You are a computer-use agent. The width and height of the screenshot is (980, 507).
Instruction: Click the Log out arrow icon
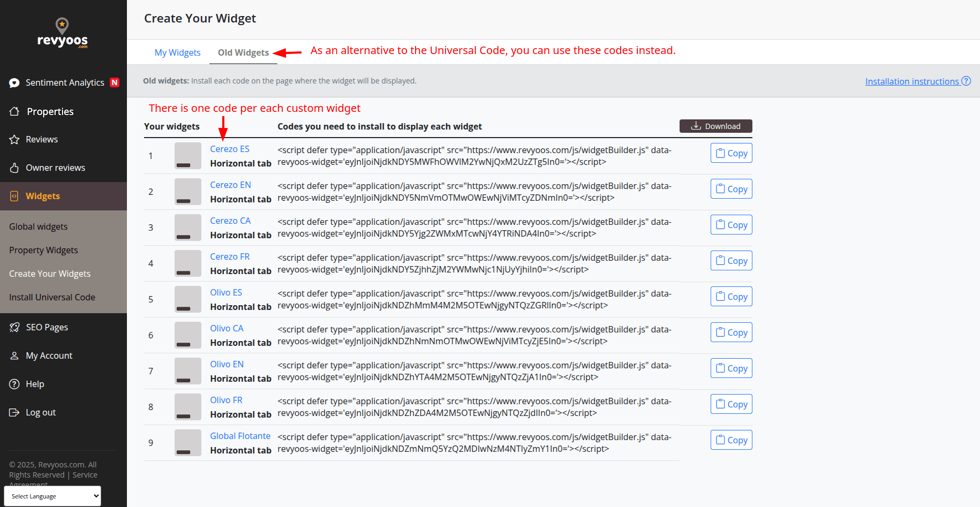[14, 413]
